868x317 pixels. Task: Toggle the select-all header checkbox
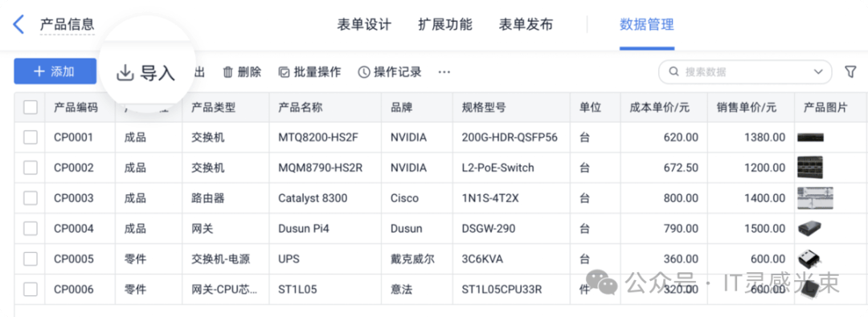pyautogui.click(x=31, y=108)
